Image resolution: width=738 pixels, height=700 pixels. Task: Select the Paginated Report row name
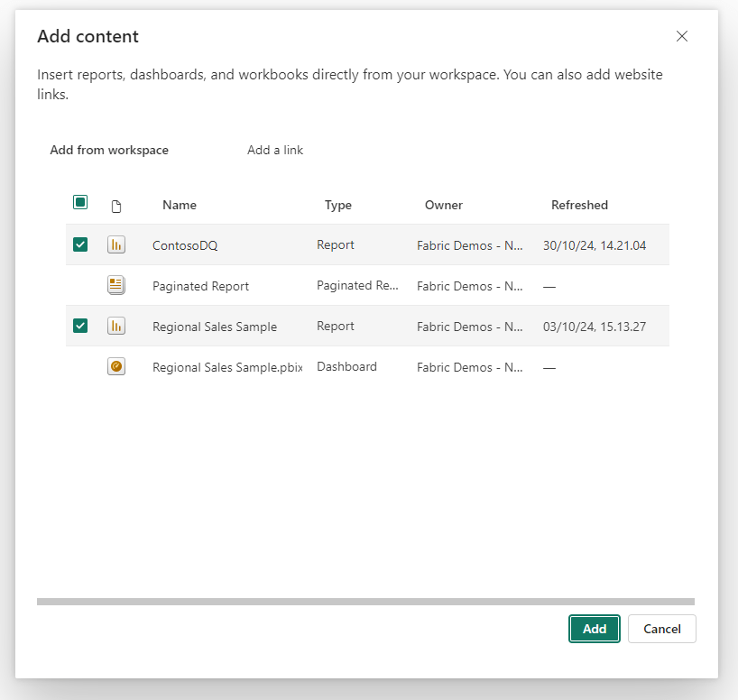tap(200, 286)
